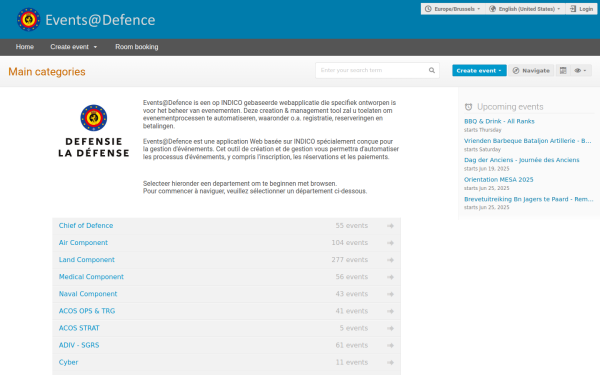The width and height of the screenshot is (600, 375).
Task: Open the Cyber category
Action: [68, 362]
